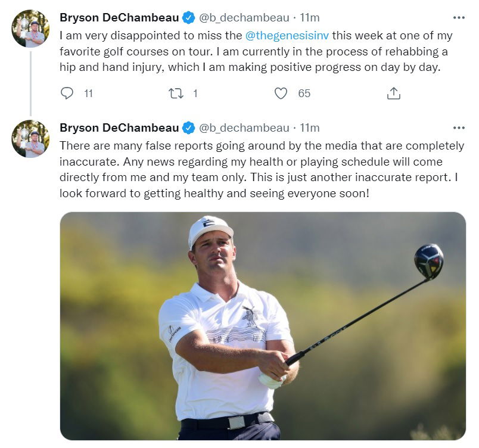The image size is (479, 448).
Task: Open profile avatar on second tweet
Action: pyautogui.click(x=30, y=138)
